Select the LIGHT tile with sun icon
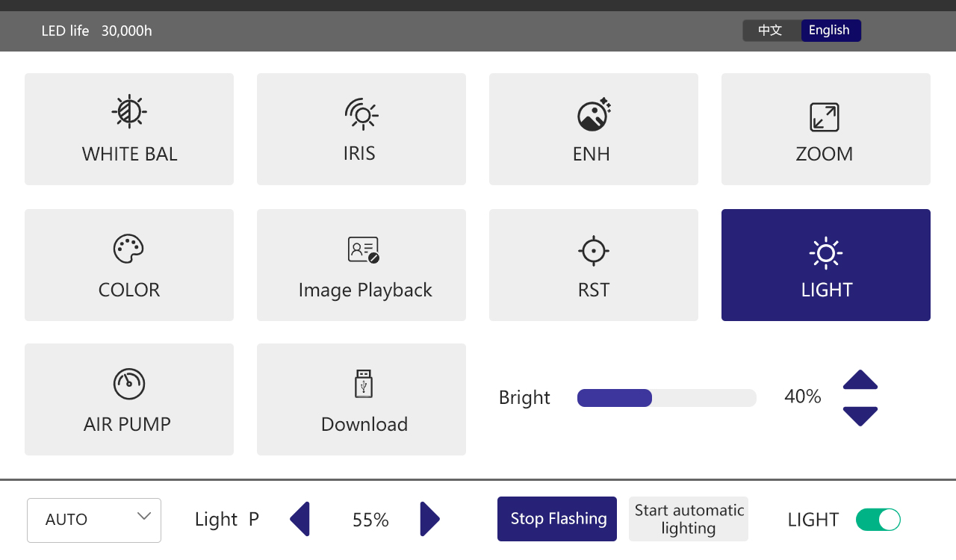Screen dimensions: 956x560 (826, 265)
